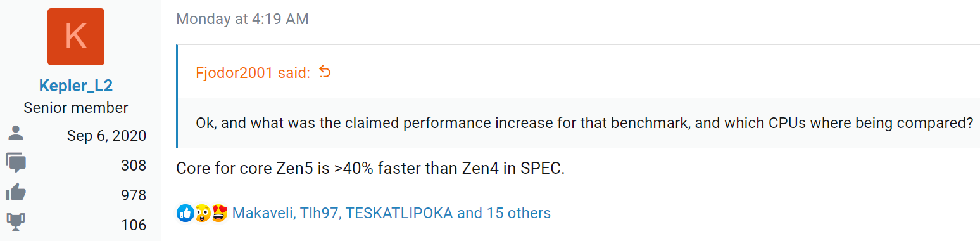Image resolution: width=980 pixels, height=241 pixels.
Task: View reactions list Makaveli, Tlh97 and others
Action: 391,213
